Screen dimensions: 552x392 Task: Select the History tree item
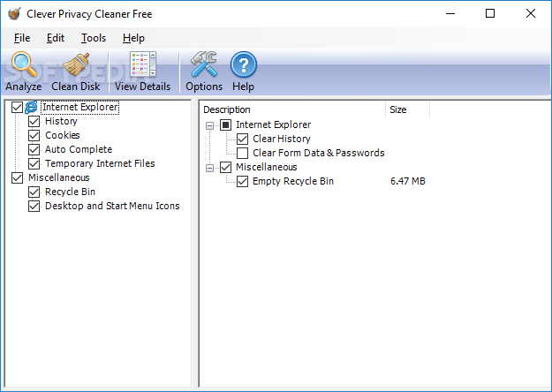(x=61, y=122)
